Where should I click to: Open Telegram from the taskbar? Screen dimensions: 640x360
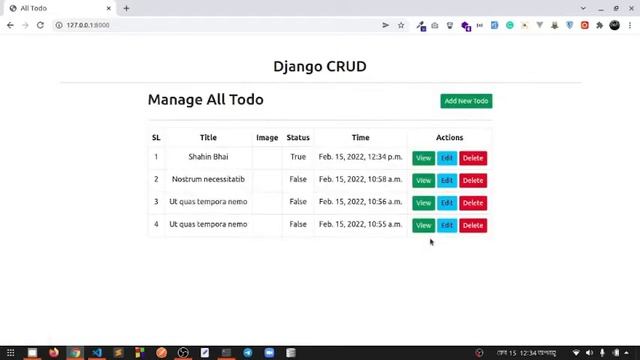pyautogui.click(x=248, y=353)
